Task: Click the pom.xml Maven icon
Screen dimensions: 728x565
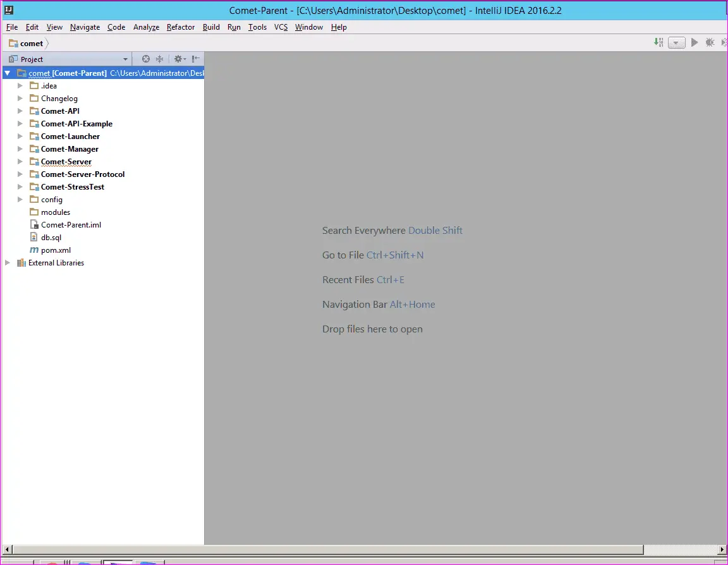Action: coord(34,250)
